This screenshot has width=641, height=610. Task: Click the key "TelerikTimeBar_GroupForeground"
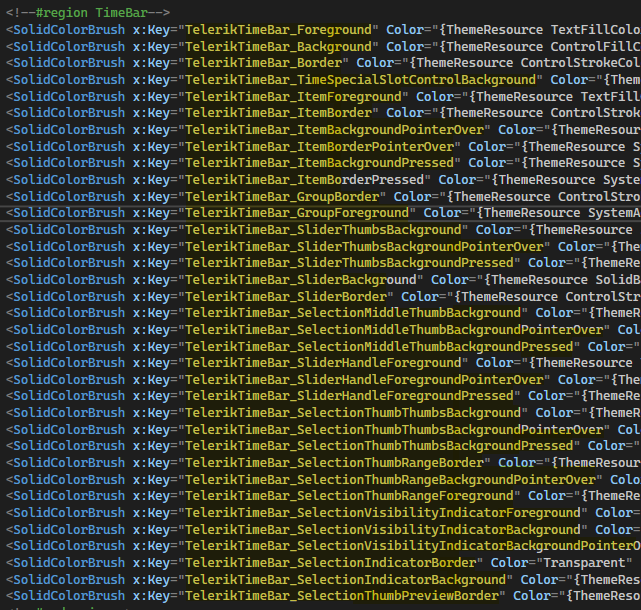(x=297, y=213)
